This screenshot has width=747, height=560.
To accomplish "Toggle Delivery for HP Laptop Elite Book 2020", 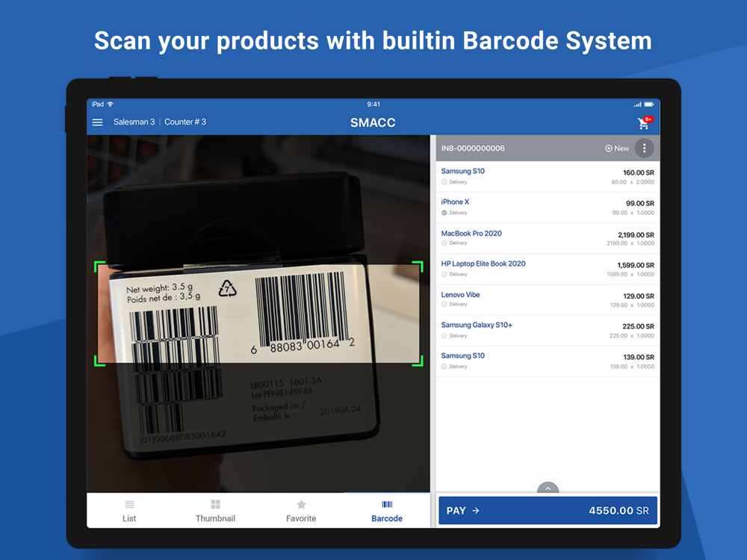I will pos(444,274).
